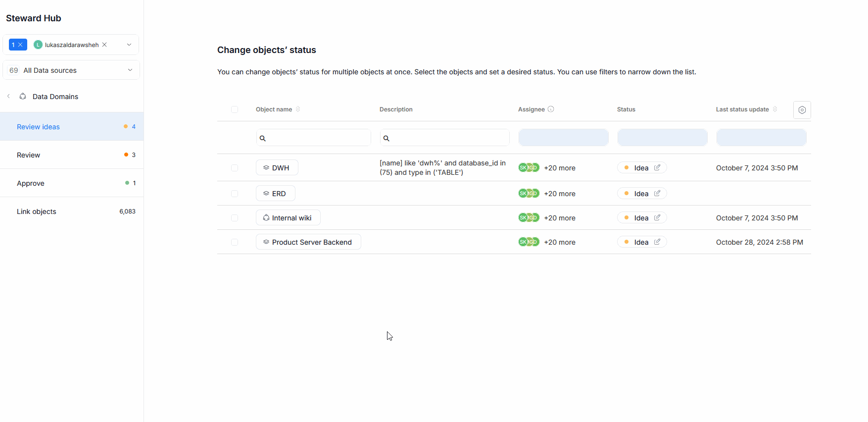This screenshot has height=422, width=868.
Task: Sort by Object name column icon
Action: coord(298,109)
